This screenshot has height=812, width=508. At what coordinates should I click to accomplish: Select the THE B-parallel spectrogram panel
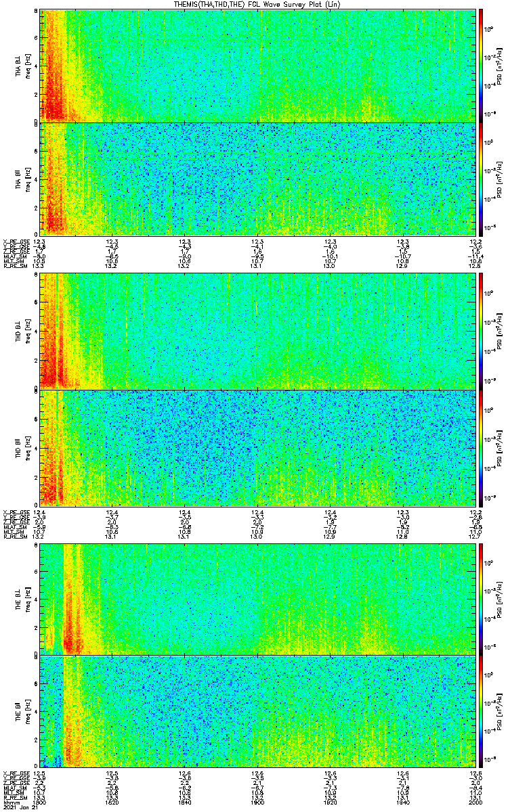257,712
